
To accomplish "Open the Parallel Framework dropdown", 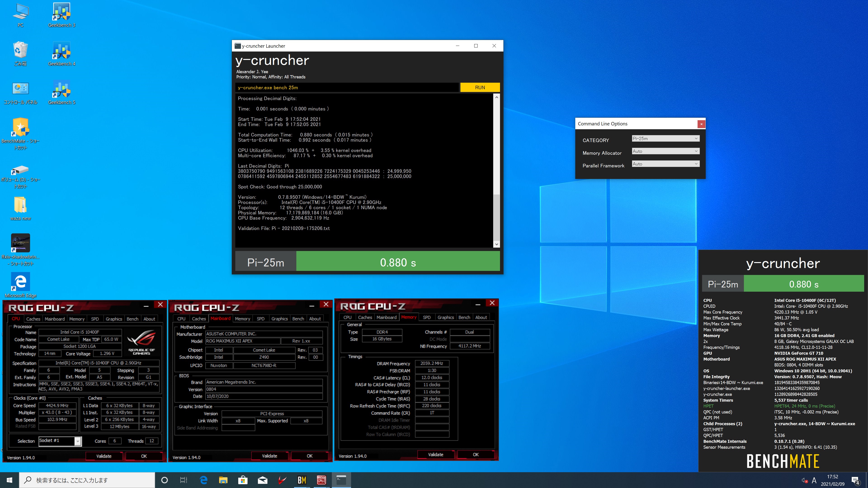I will (x=665, y=164).
